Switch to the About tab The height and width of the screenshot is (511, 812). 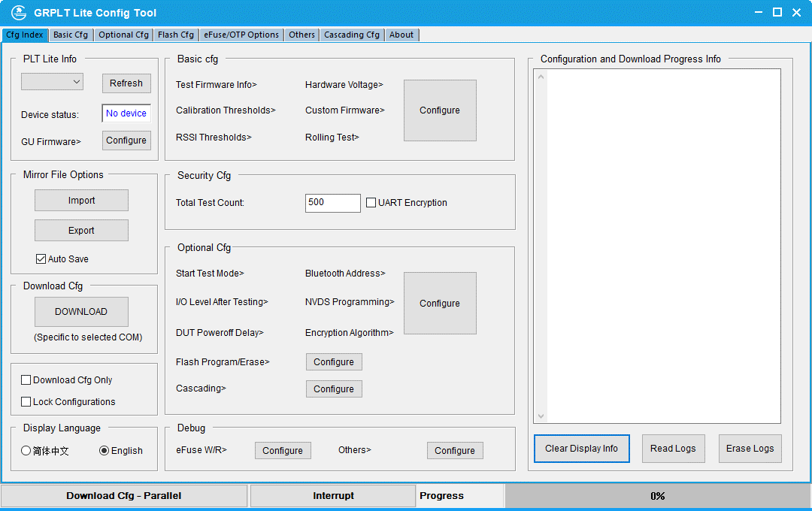point(401,35)
